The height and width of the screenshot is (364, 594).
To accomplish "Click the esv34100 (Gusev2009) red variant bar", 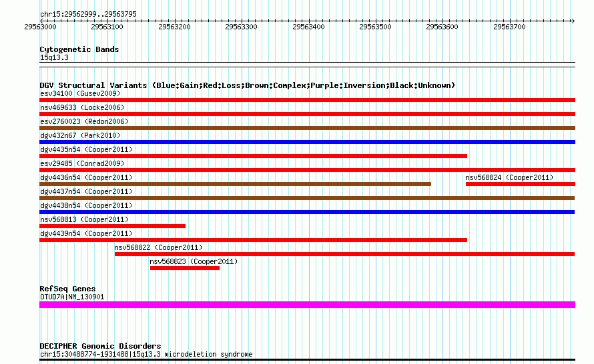I will 307,100.
